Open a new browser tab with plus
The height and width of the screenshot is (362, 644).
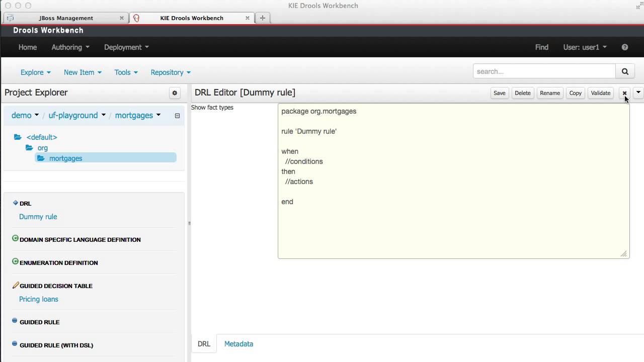coord(263,18)
